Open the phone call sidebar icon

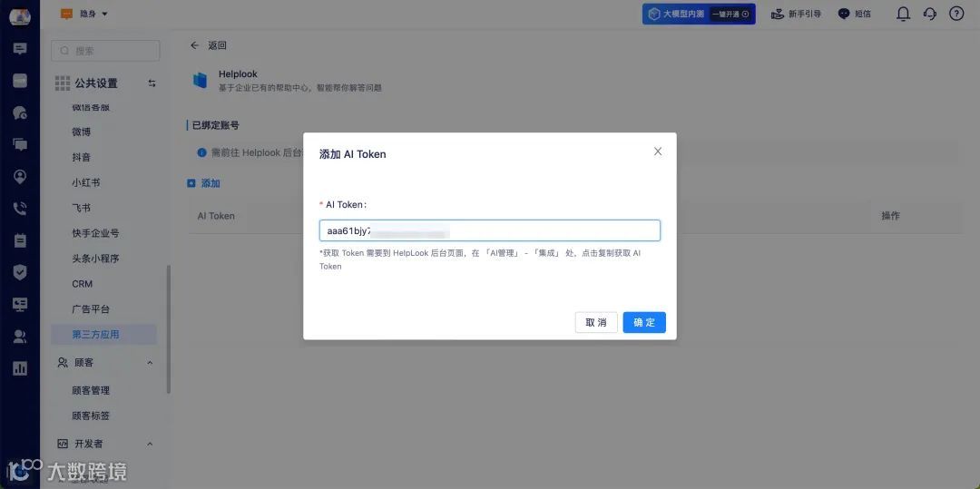pyautogui.click(x=20, y=209)
